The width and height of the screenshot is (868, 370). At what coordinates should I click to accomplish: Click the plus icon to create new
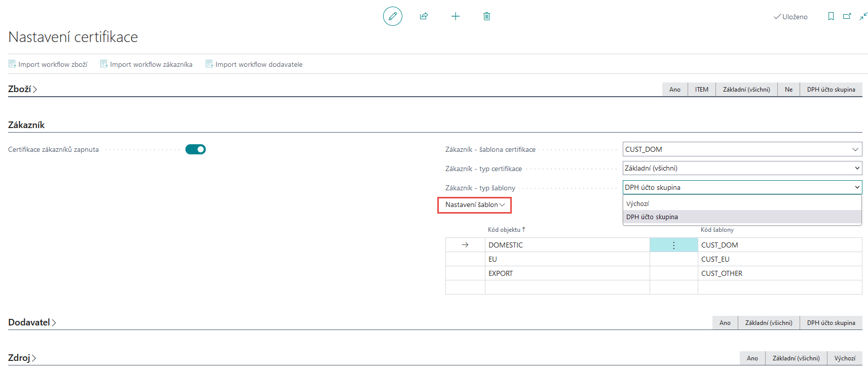pos(455,16)
